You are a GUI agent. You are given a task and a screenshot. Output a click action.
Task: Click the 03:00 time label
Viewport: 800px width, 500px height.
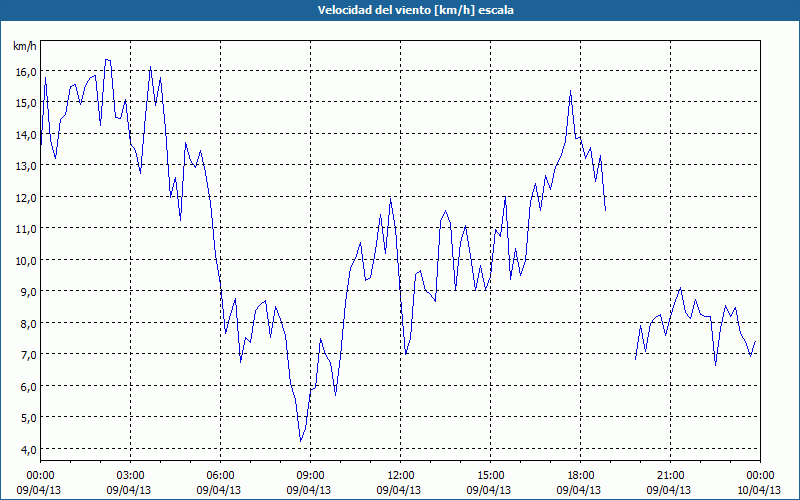131,476
